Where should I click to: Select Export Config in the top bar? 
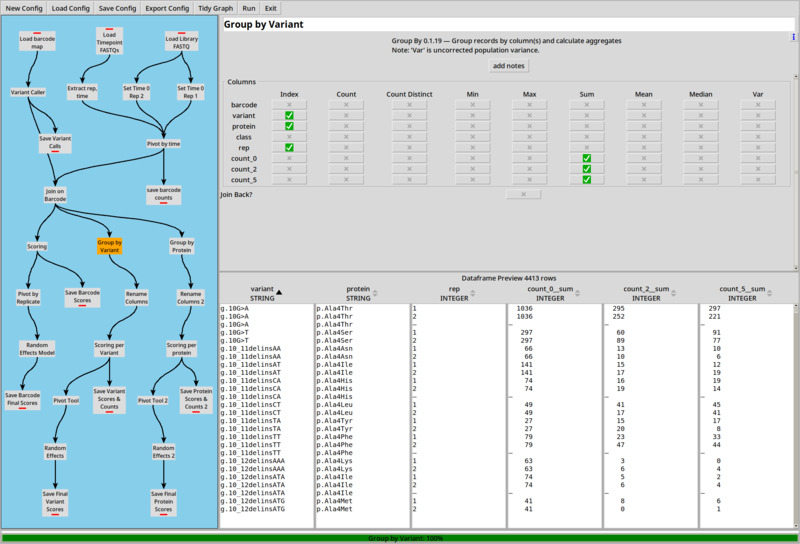[167, 8]
